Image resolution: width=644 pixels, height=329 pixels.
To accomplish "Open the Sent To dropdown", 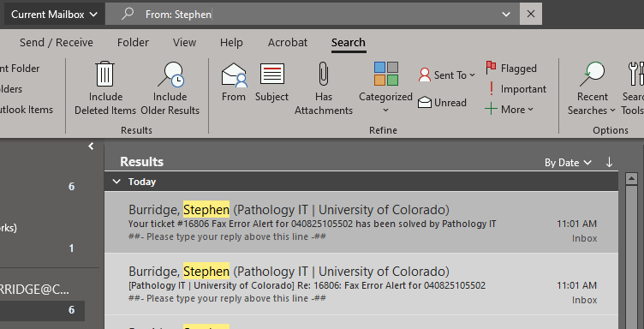I will [446, 75].
